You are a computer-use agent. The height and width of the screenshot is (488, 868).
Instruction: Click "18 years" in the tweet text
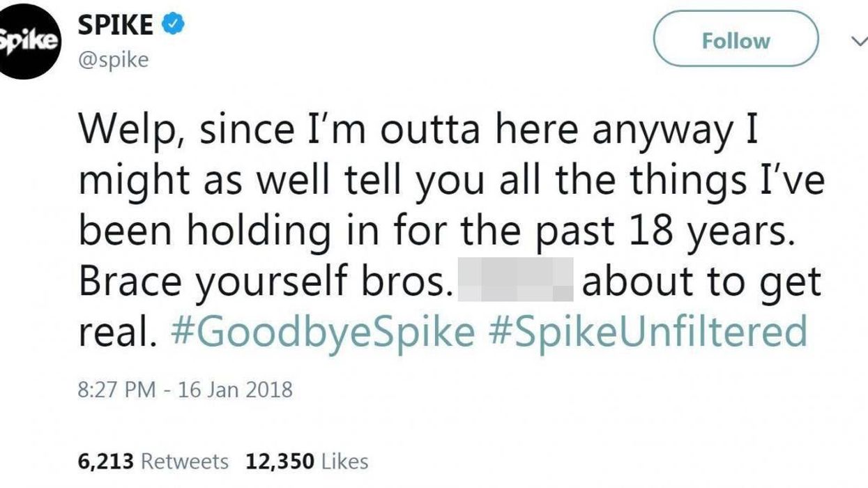click(x=703, y=232)
